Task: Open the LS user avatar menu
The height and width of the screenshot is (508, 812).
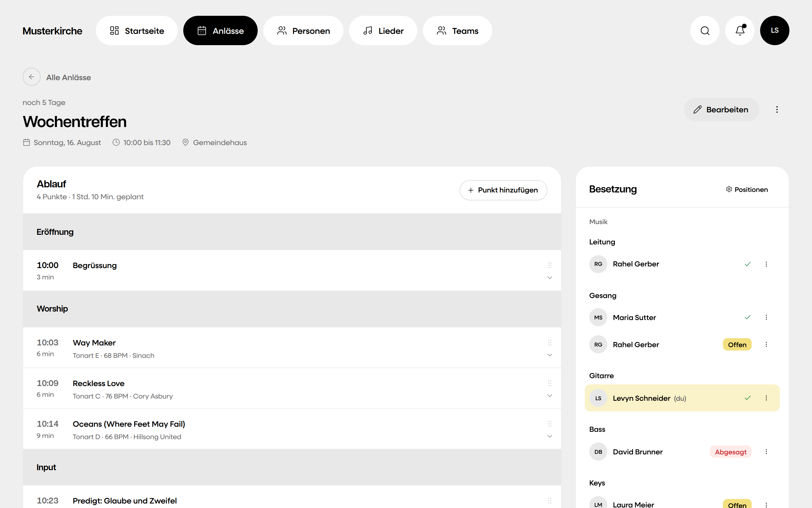Action: (x=775, y=30)
